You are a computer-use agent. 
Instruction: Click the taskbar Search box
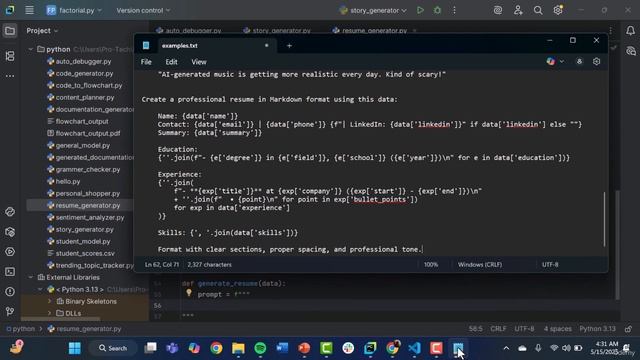(113, 348)
